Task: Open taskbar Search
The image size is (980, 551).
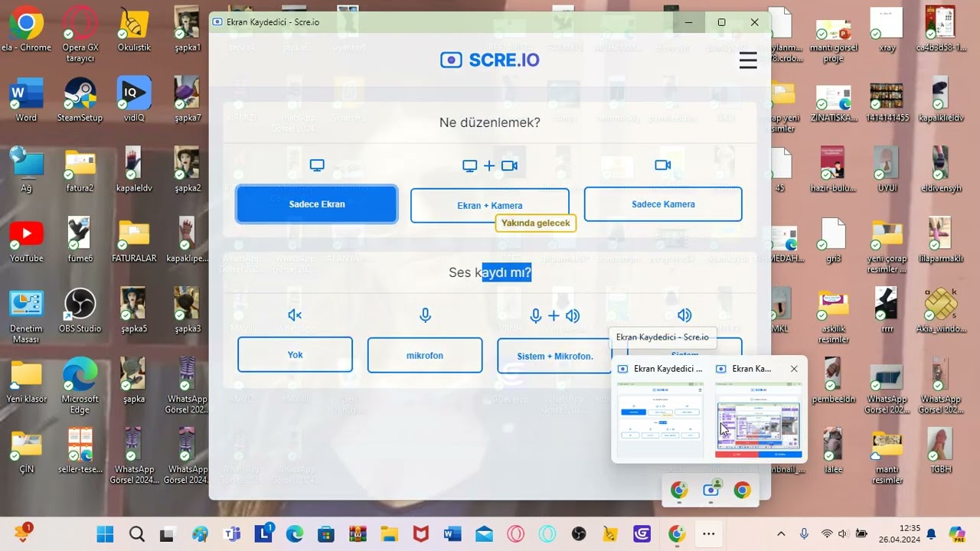Action: click(x=136, y=534)
